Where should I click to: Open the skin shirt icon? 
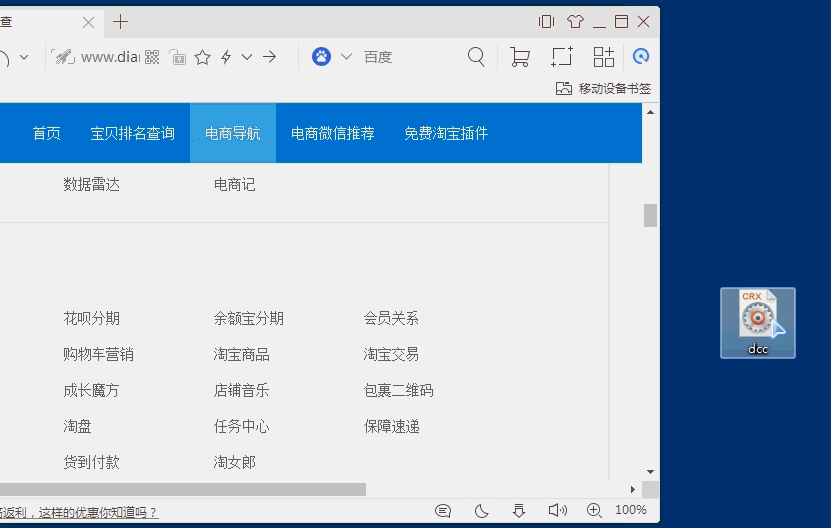pyautogui.click(x=575, y=22)
